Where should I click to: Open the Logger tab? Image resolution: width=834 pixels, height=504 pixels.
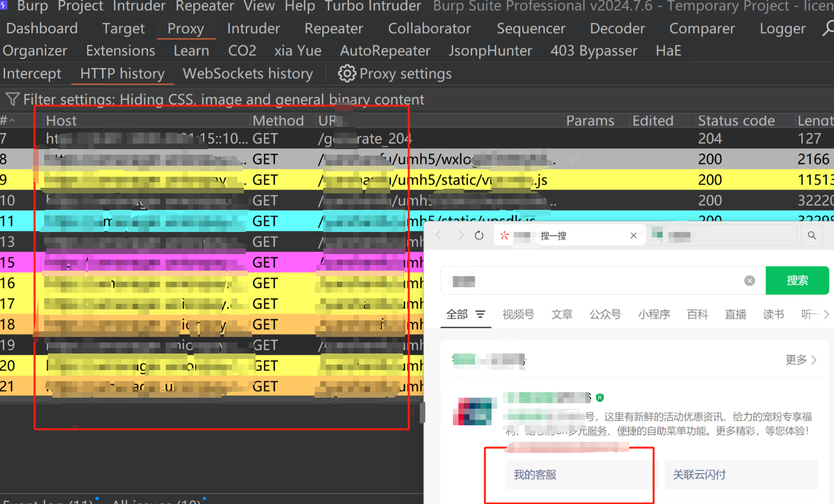pos(782,29)
